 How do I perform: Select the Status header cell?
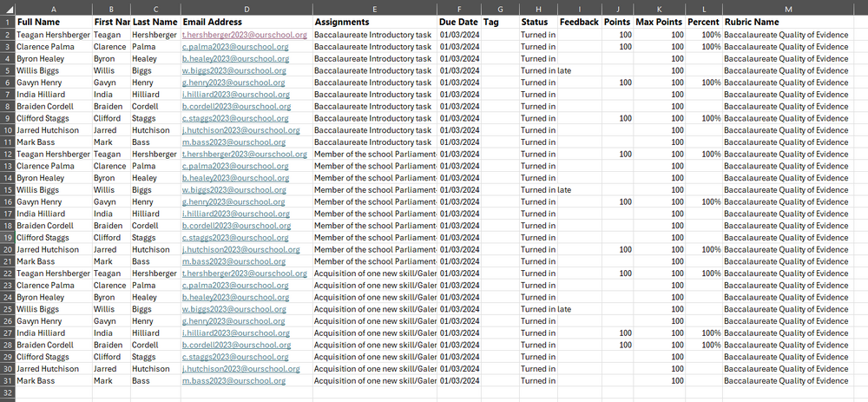538,23
